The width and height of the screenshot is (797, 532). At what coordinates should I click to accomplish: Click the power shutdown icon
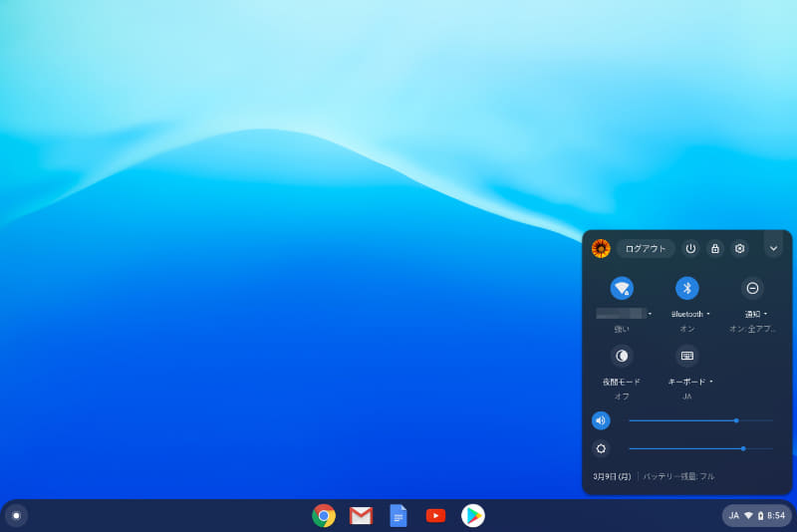tap(690, 248)
